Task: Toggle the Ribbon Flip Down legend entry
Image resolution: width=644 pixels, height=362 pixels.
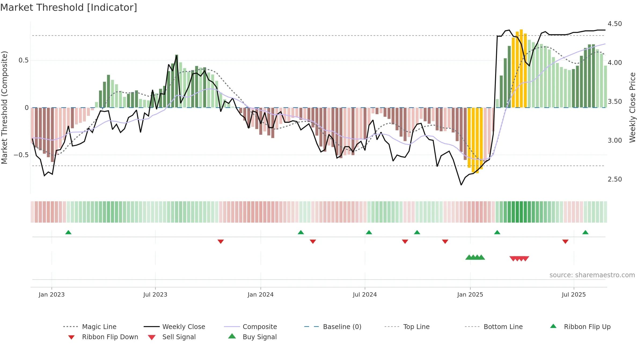Action: (x=103, y=337)
